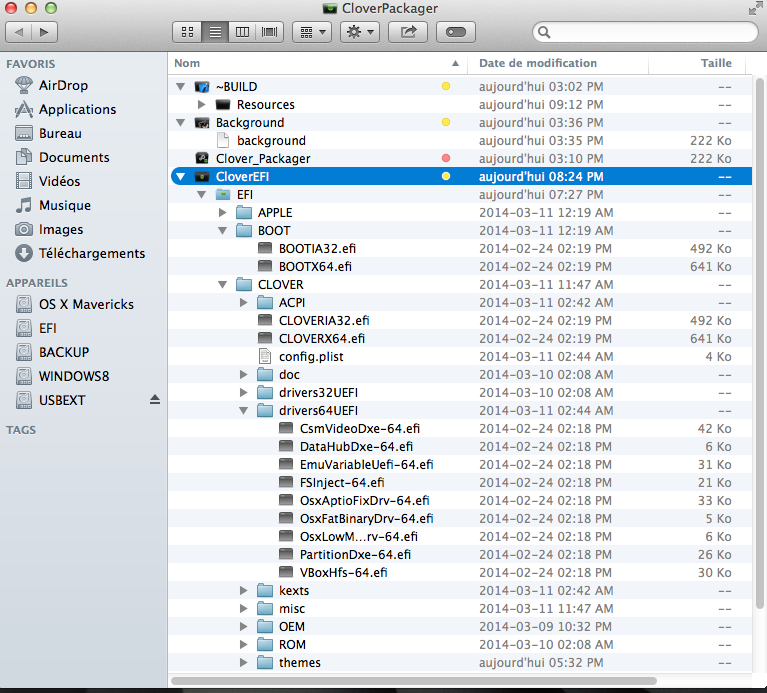The height and width of the screenshot is (693, 767).
Task: Click the red tag dot on Clover_Packager
Action: click(446, 158)
